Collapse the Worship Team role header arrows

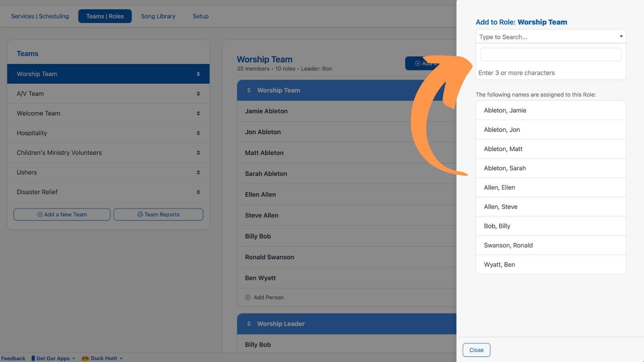tap(249, 90)
